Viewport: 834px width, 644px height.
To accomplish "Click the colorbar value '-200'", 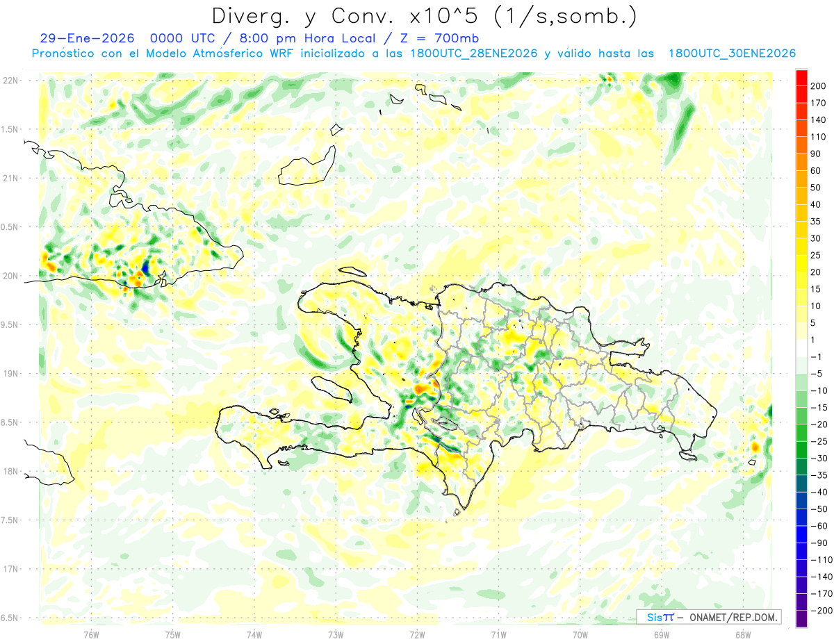I will click(821, 611).
